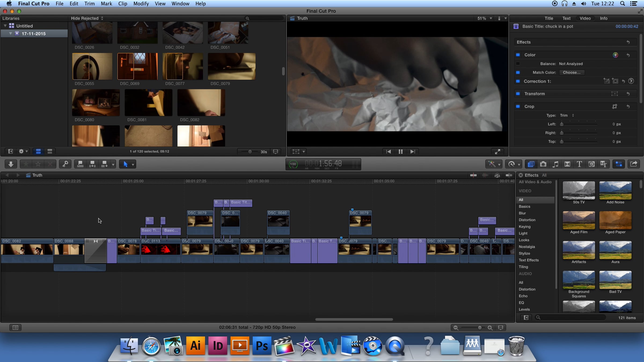
Task: Pause playback in the viewer
Action: pyautogui.click(x=400, y=152)
